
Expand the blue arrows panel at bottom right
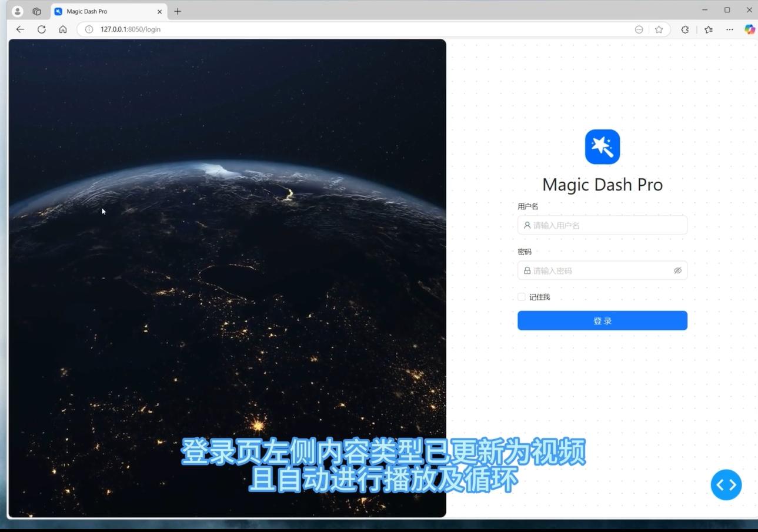[x=726, y=484]
